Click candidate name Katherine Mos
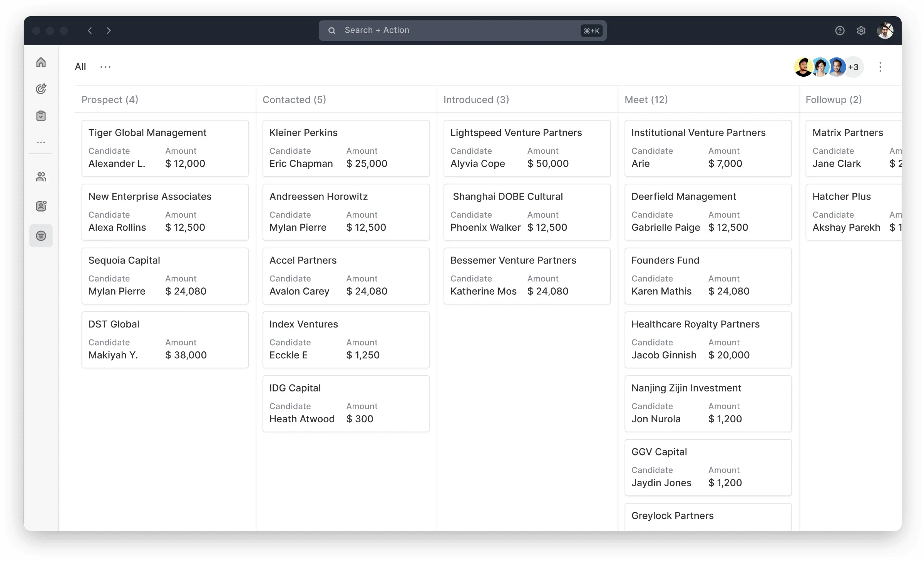Image resolution: width=924 pixels, height=561 pixels. coord(484,292)
